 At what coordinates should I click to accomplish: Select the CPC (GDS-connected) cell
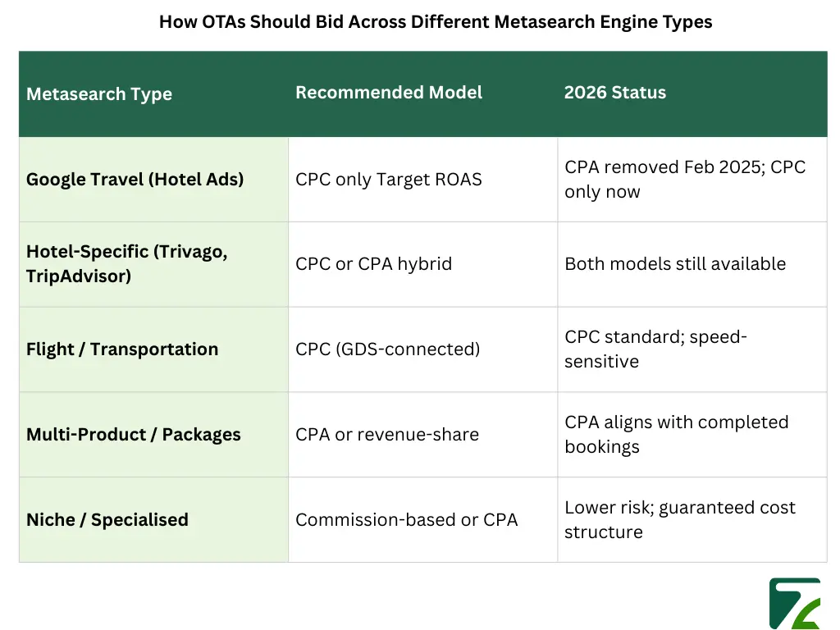[388, 349]
